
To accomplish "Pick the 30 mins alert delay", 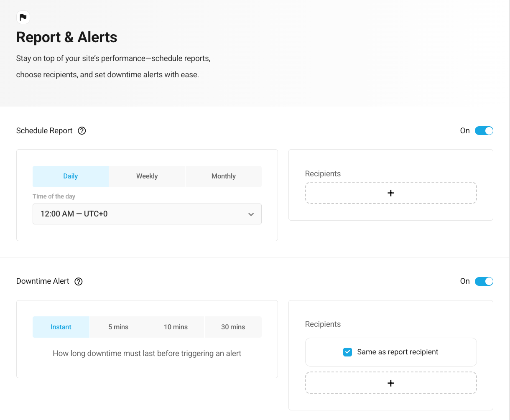I will 233,327.
